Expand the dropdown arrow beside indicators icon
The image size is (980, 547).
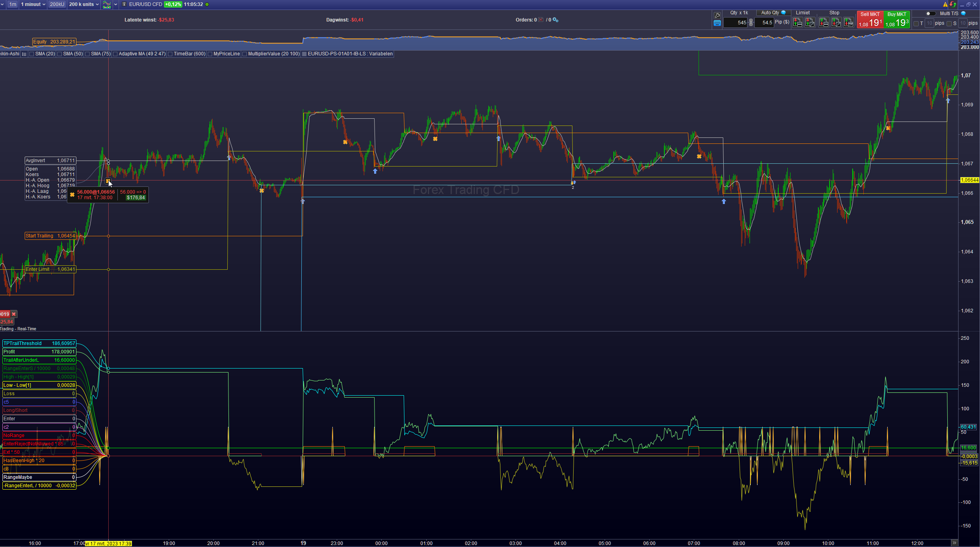(116, 4)
